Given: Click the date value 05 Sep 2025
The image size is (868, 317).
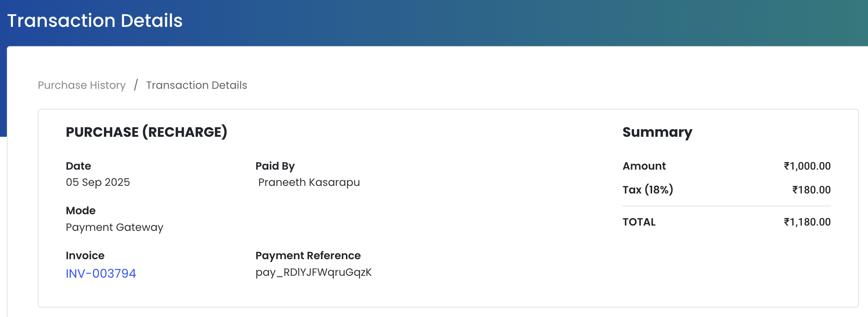Looking at the screenshot, I should pos(98,182).
